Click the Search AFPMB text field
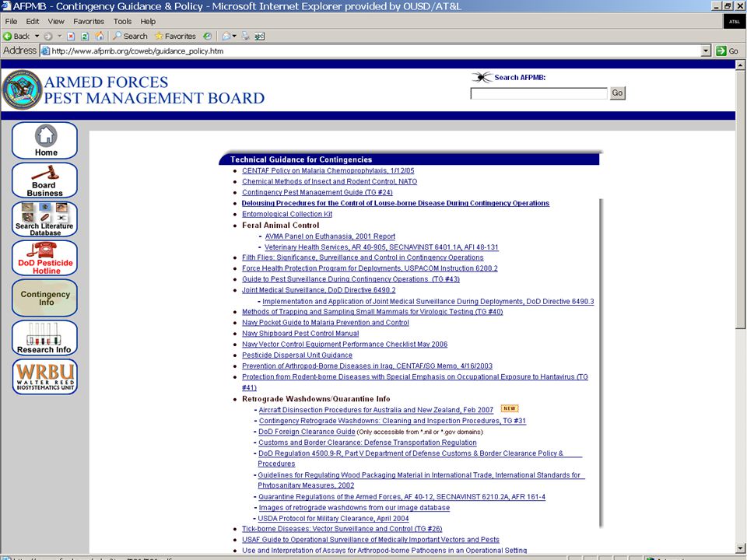This screenshot has height=560, width=747. pos(538,93)
